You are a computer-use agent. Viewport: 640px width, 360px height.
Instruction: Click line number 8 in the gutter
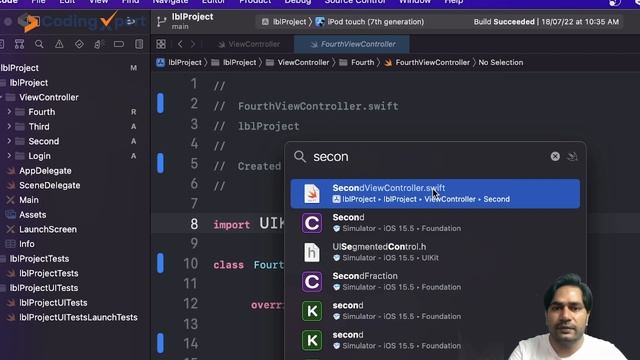point(194,224)
